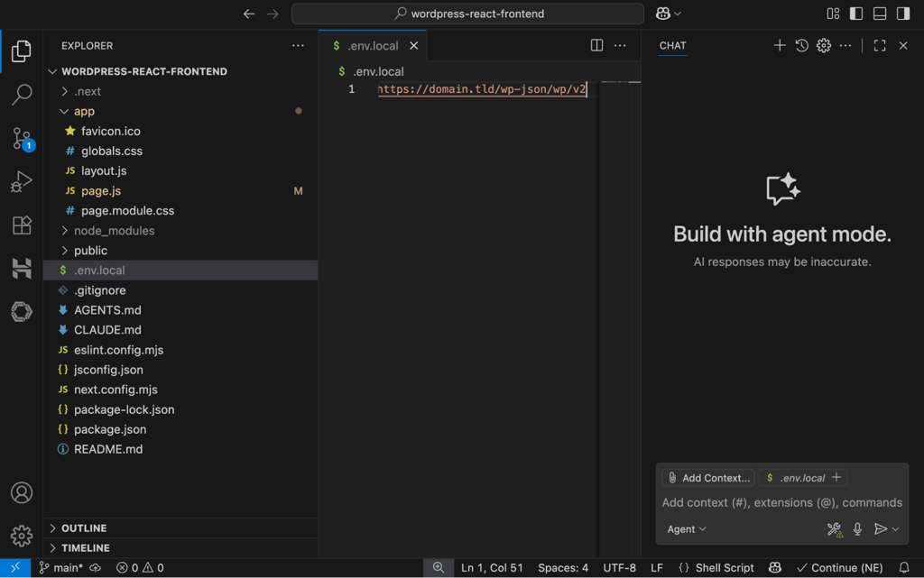Open the Search view in activity bar
This screenshot has width=924, height=578.
[x=22, y=94]
